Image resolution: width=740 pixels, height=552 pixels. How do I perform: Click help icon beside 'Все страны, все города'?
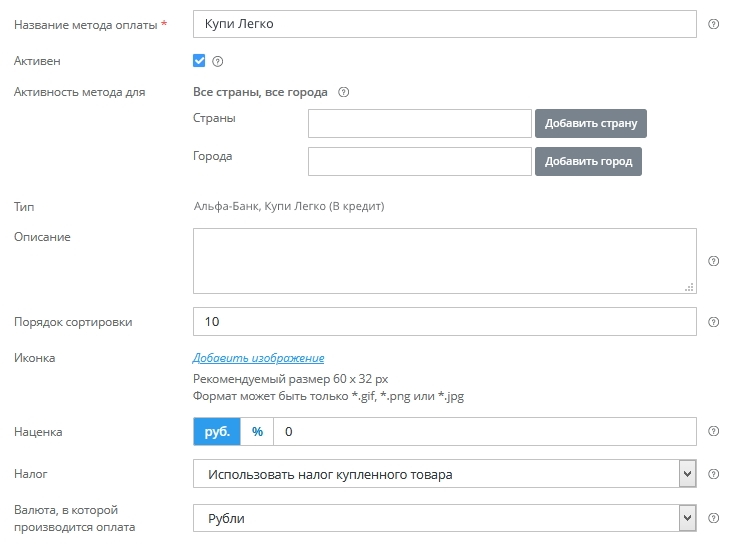(x=343, y=92)
